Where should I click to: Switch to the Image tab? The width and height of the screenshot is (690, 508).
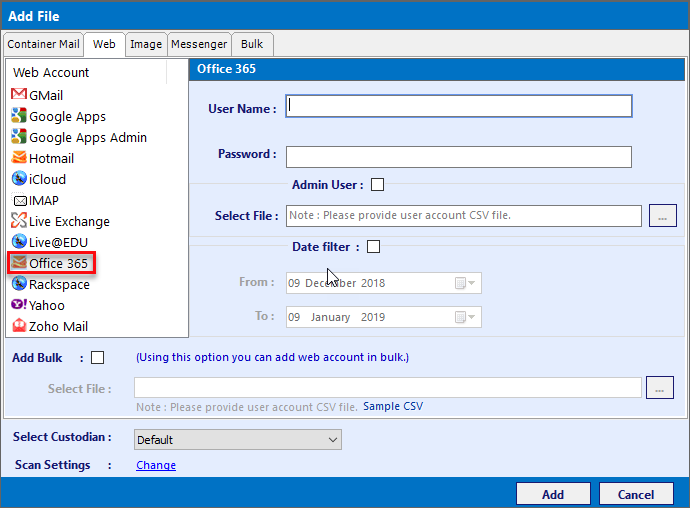click(146, 44)
